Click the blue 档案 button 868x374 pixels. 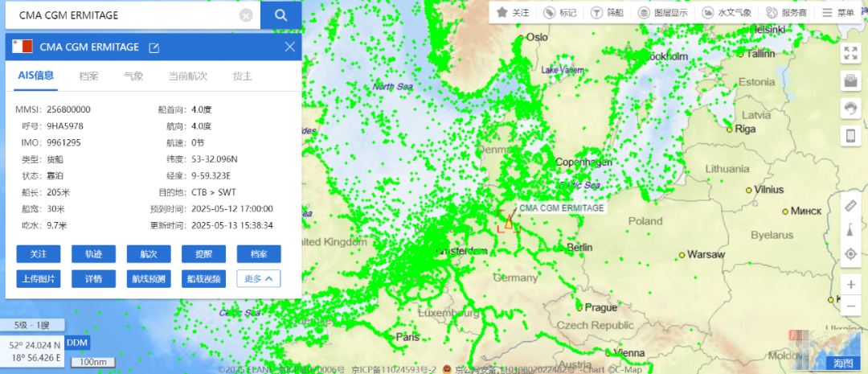tap(259, 254)
